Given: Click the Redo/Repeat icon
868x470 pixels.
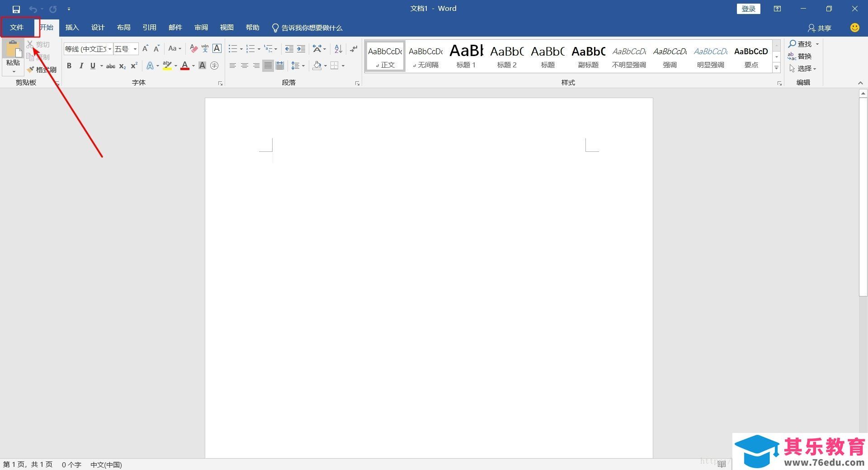Looking at the screenshot, I should pos(53,9).
